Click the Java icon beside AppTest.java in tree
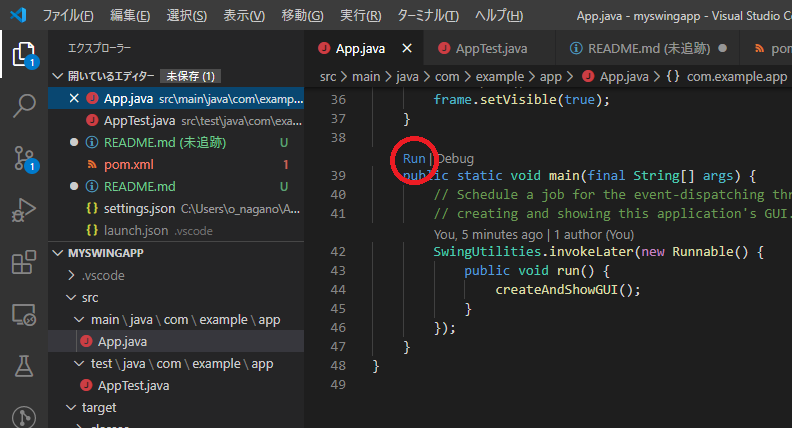 (x=86, y=386)
